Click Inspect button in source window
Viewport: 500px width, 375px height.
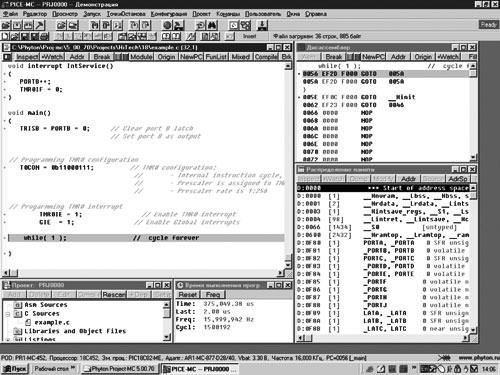click(27, 57)
